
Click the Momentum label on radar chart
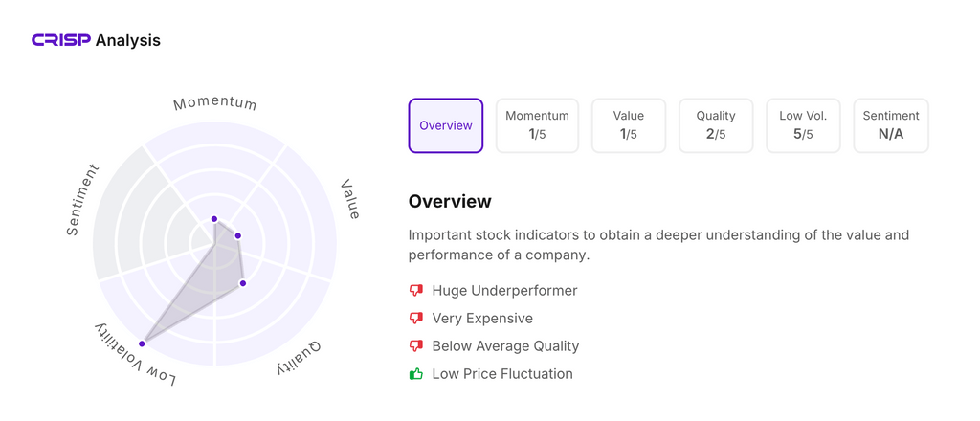click(215, 103)
